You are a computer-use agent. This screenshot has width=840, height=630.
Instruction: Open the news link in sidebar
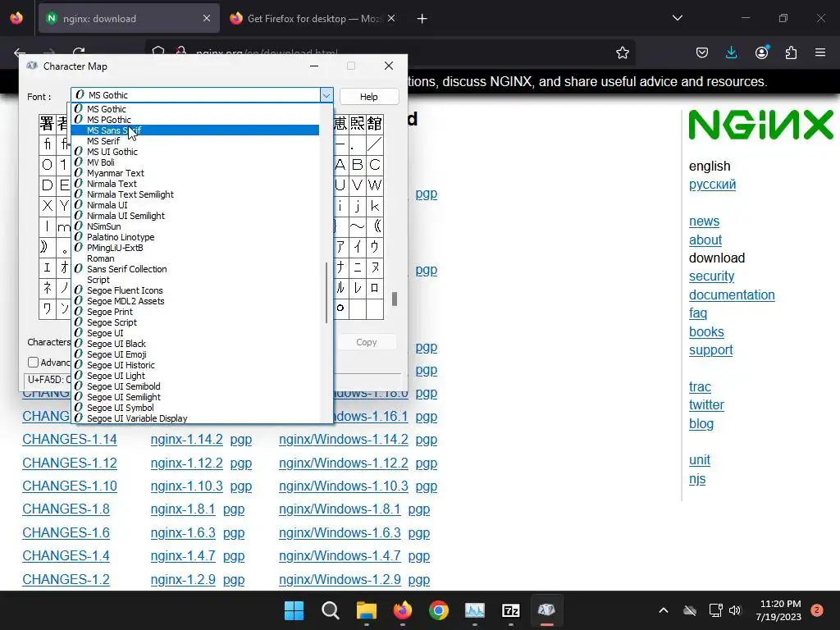click(x=704, y=221)
